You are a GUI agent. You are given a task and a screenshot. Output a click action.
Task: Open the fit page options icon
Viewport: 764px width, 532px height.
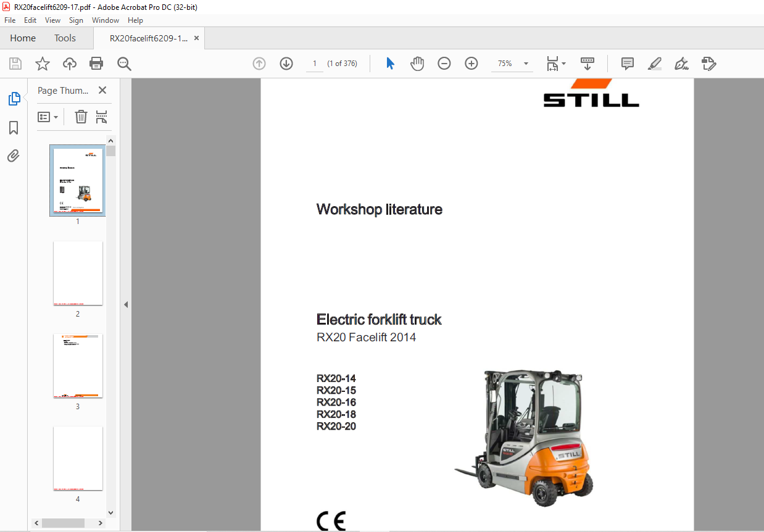(x=556, y=64)
